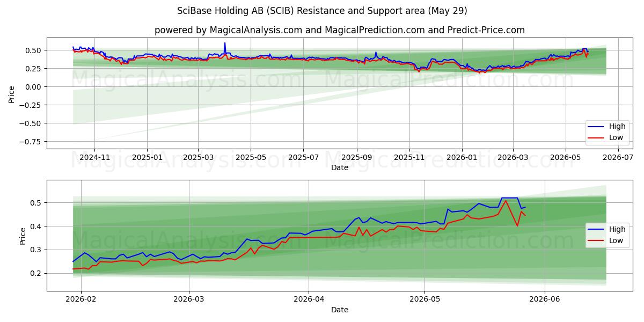Click the '2025-05' date label on upper chart axis
Image resolution: width=644 pixels, height=322 pixels.
(251, 157)
